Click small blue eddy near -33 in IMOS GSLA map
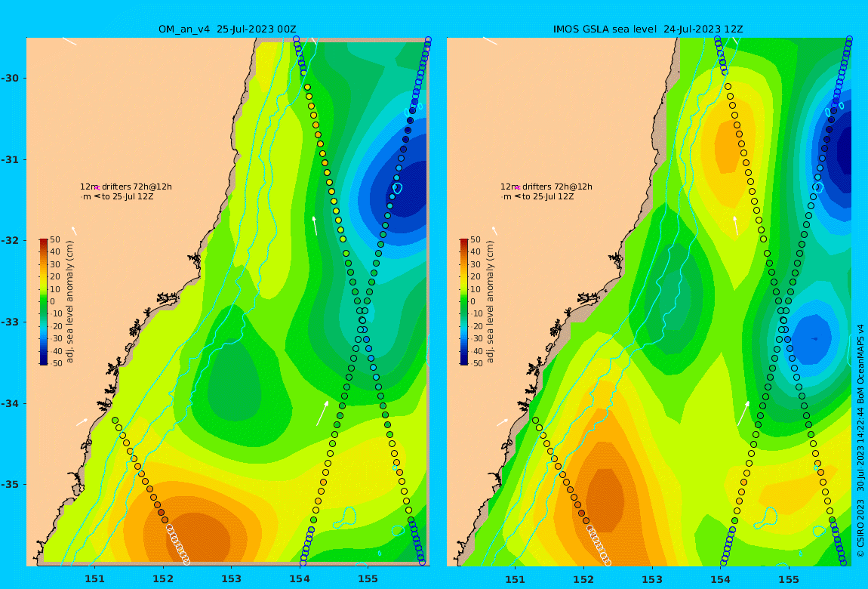Viewport: 868px width, 589px height. coord(811,338)
